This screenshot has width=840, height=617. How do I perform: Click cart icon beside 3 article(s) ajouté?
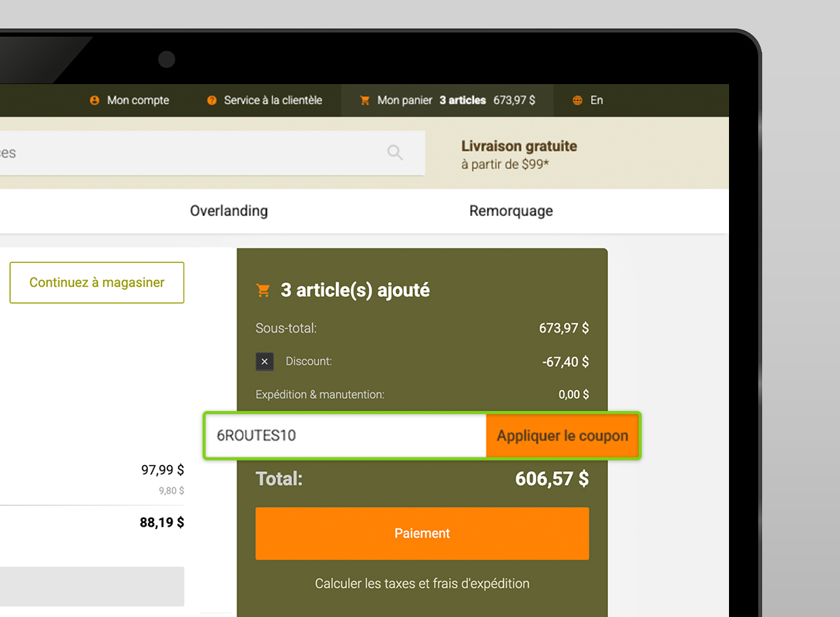264,291
